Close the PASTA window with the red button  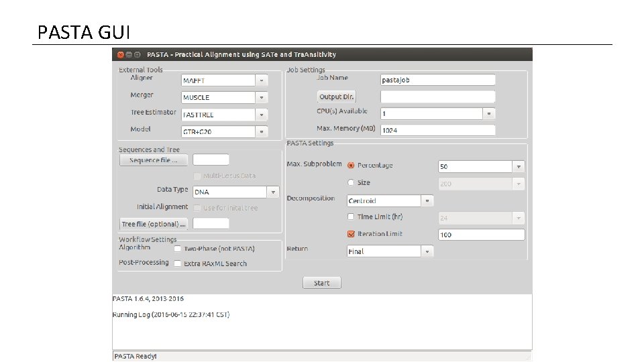point(120,54)
